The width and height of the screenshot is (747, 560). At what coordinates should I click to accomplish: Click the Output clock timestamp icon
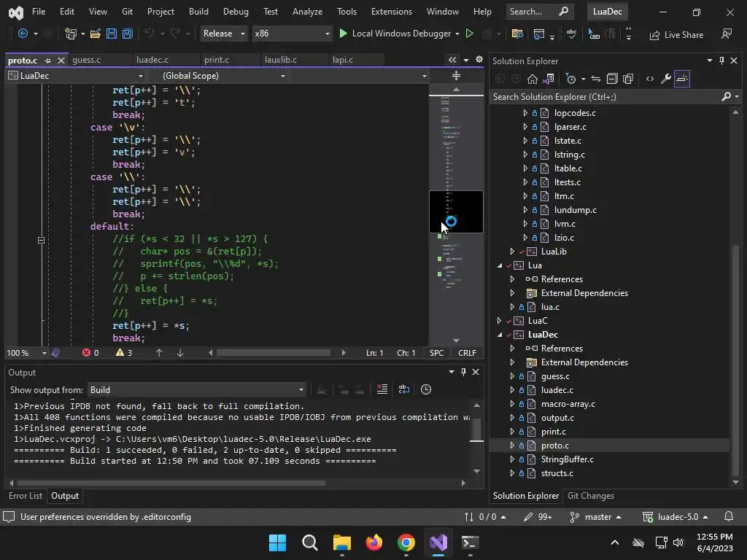pos(426,389)
